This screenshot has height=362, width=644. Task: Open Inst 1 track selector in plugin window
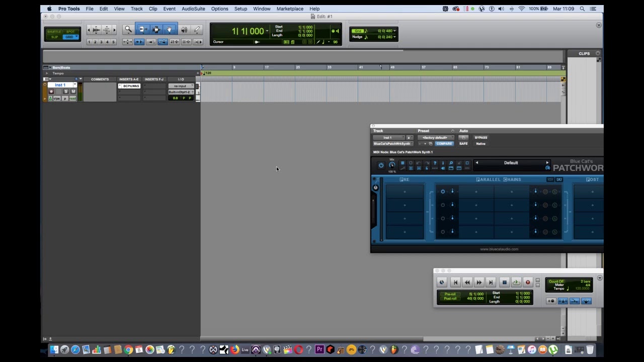coord(389,138)
